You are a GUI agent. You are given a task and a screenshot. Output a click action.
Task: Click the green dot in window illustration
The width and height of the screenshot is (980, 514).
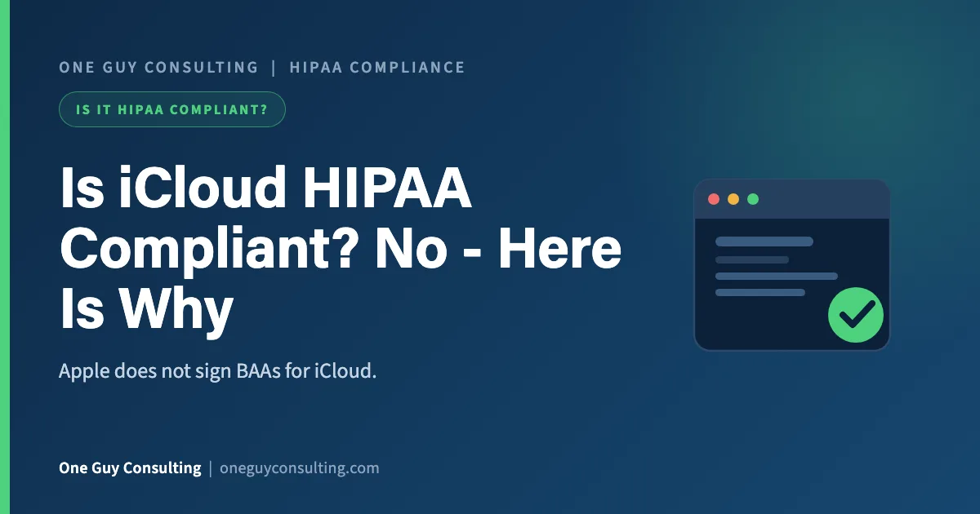pyautogui.click(x=753, y=199)
